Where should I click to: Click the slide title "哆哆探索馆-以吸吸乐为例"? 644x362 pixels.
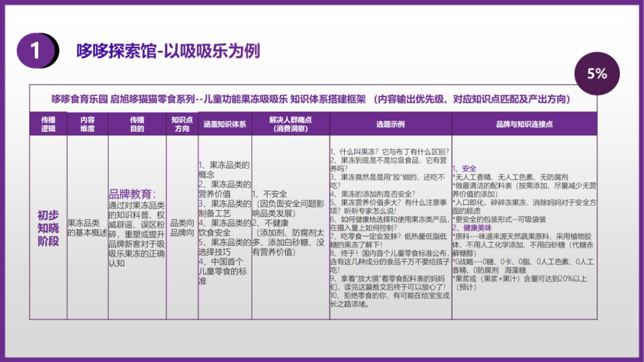[168, 51]
